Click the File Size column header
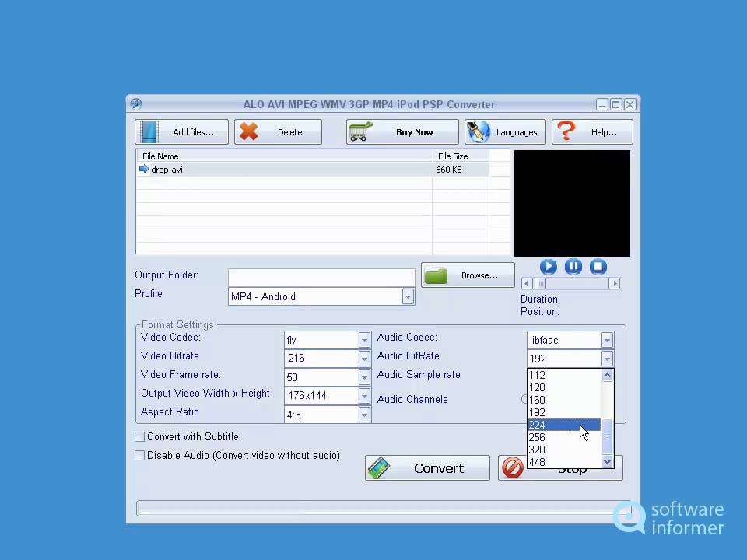The width and height of the screenshot is (747, 560). click(x=461, y=156)
